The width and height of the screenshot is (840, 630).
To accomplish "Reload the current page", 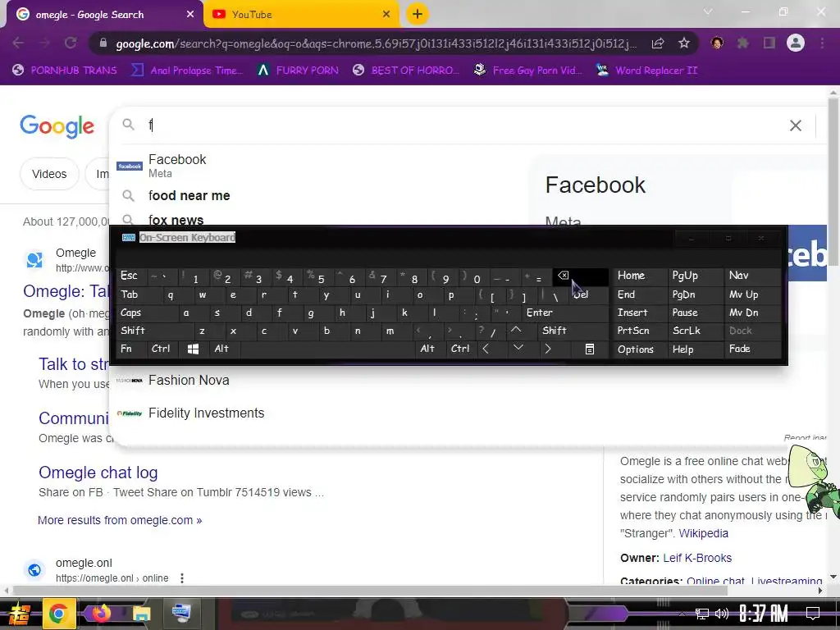I will click(71, 43).
